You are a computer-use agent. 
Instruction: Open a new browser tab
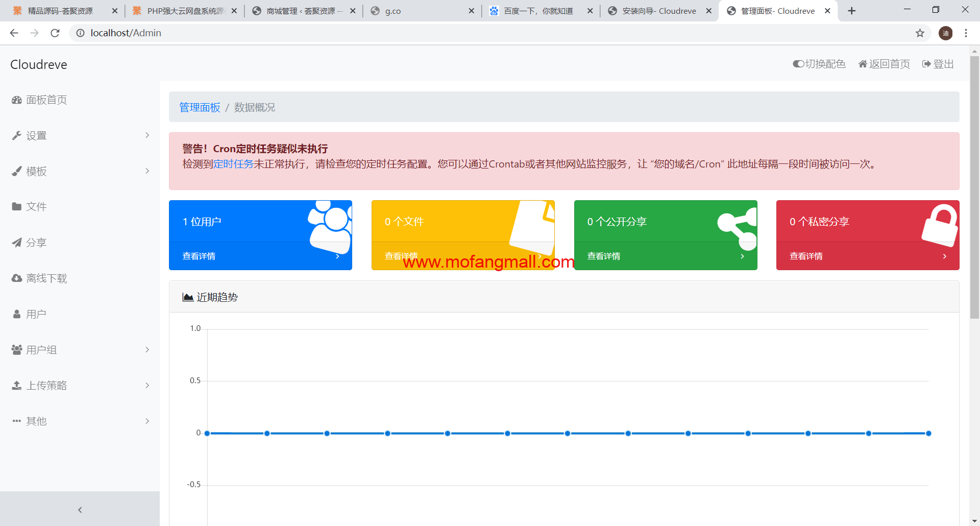click(x=851, y=11)
